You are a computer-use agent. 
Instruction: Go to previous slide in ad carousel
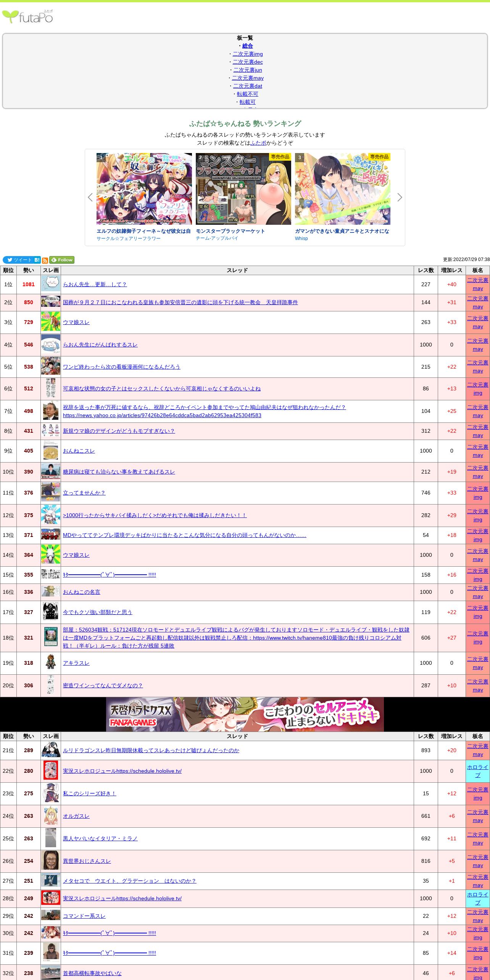tap(90, 197)
